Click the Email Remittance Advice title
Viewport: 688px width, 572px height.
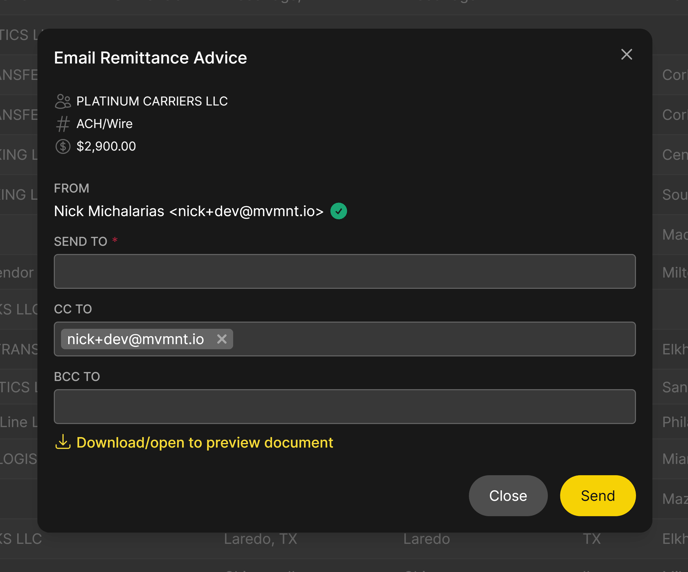(150, 58)
